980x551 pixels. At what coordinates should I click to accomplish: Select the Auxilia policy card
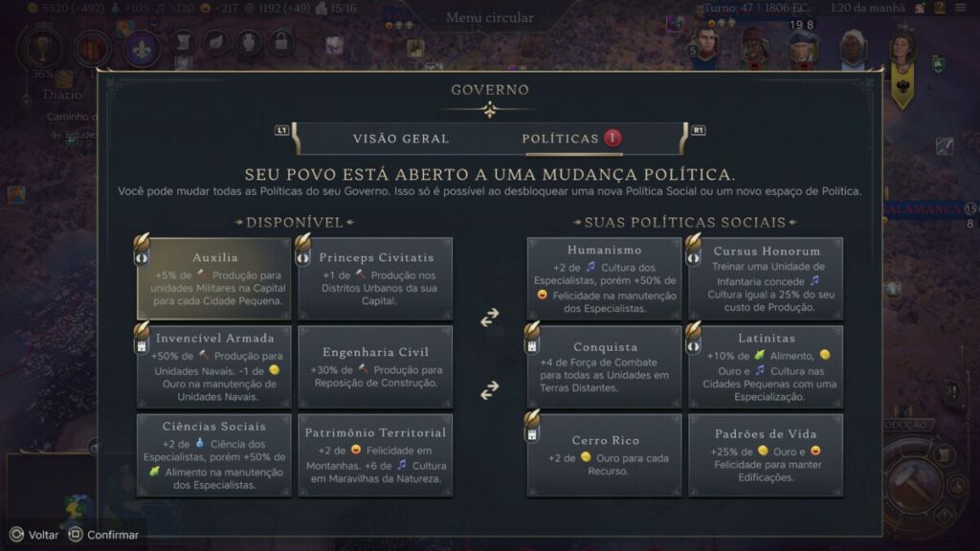(213, 278)
